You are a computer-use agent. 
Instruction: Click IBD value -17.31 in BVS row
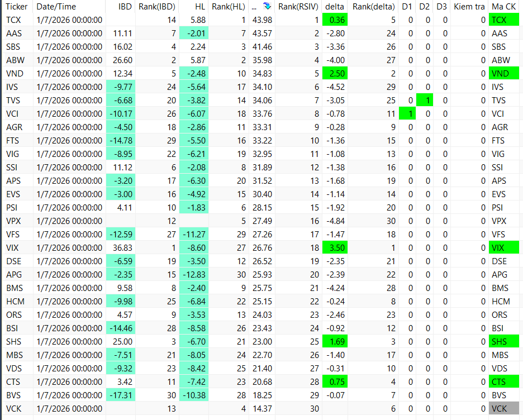pyautogui.click(x=121, y=395)
